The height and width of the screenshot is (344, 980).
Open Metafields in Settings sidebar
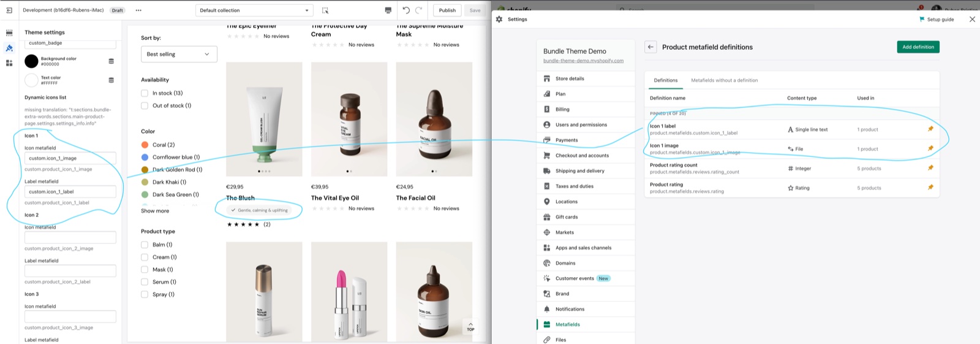click(x=567, y=324)
